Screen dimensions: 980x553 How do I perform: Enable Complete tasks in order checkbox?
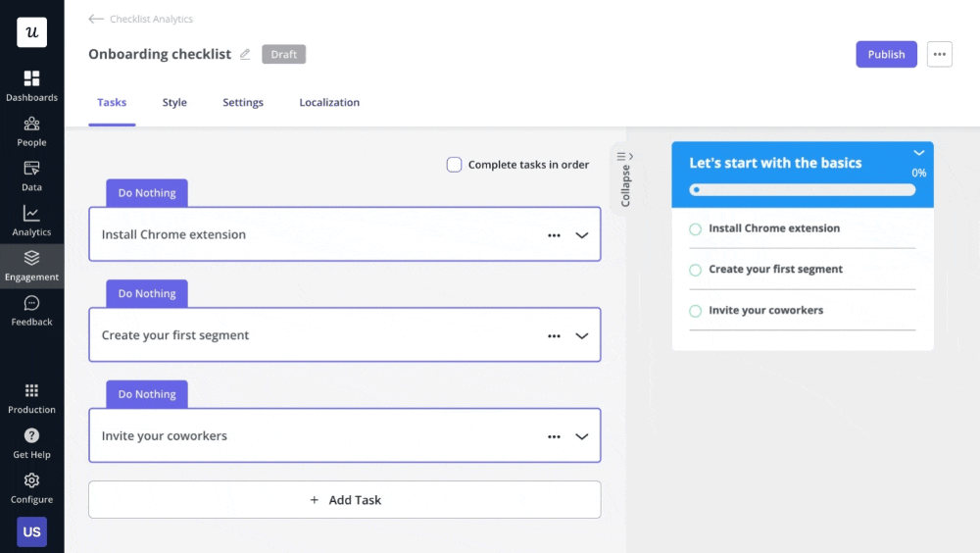(454, 165)
